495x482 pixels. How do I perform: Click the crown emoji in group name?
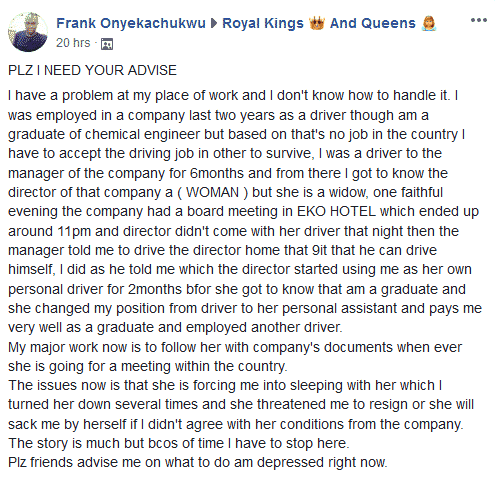[x=317, y=23]
